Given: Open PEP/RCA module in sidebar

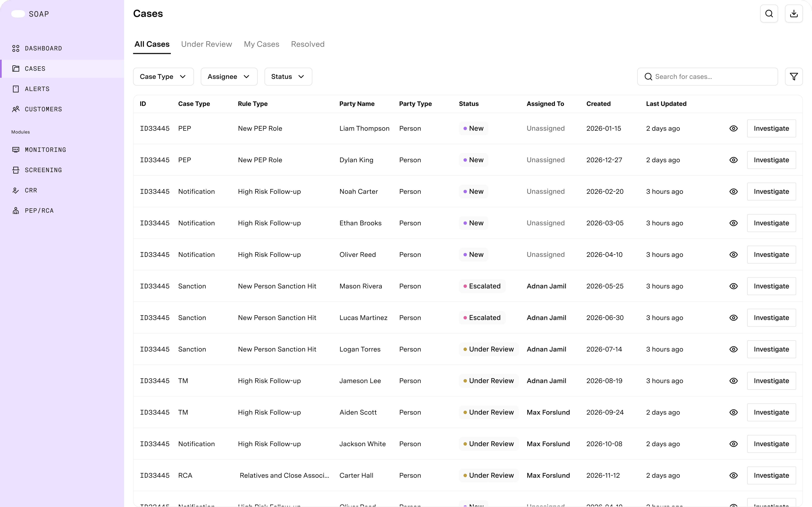Looking at the screenshot, I should [39, 211].
